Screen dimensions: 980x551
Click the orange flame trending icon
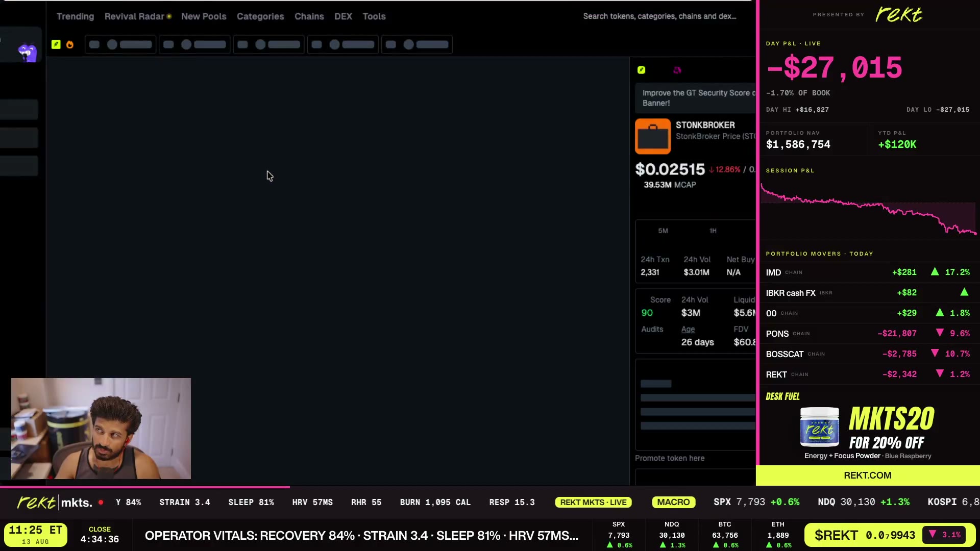[x=70, y=44]
